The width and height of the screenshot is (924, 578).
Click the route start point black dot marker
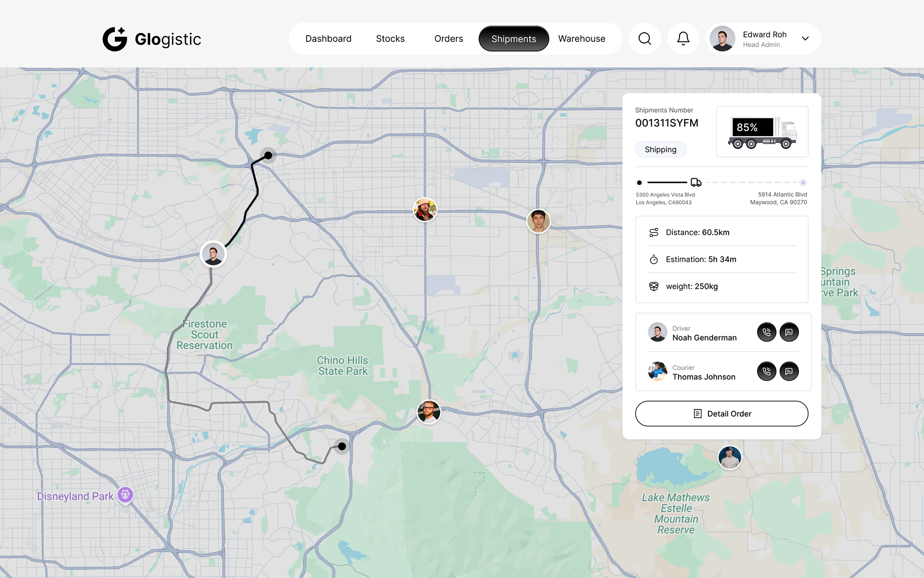[x=268, y=155]
